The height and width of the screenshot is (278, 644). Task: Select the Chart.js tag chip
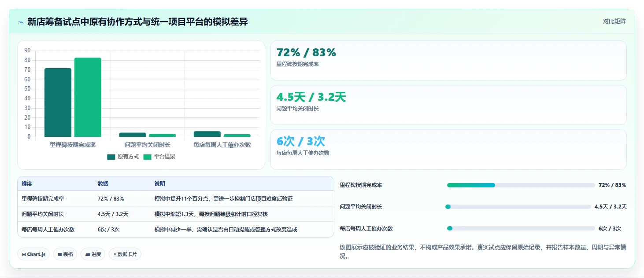pyautogui.click(x=33, y=254)
